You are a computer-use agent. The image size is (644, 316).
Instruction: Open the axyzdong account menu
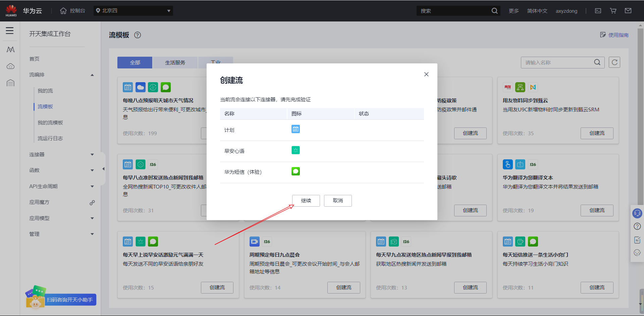click(x=567, y=11)
